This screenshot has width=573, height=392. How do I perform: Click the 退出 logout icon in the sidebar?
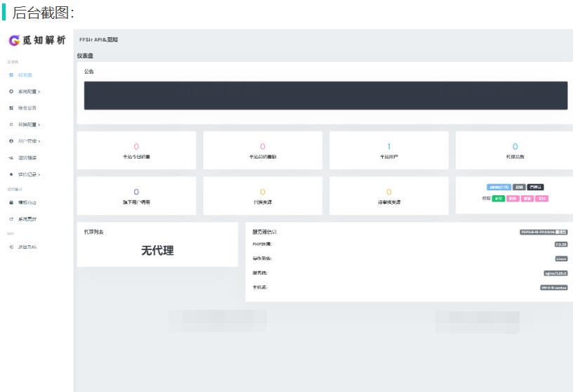pos(11,247)
